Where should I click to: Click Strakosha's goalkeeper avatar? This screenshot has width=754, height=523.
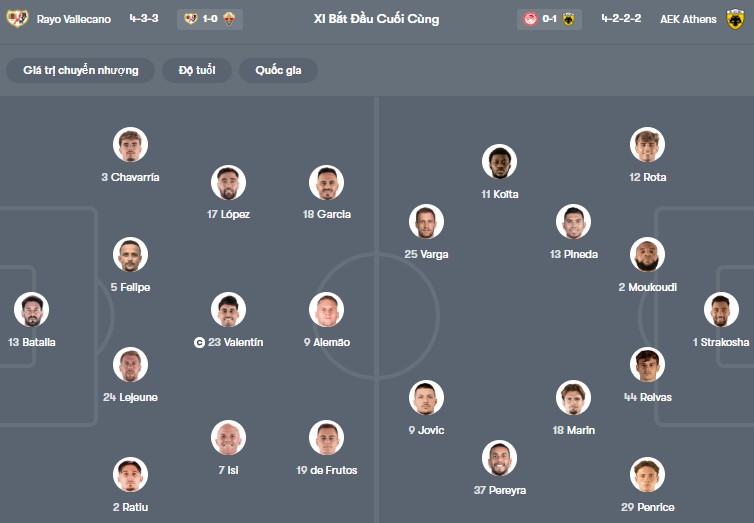click(720, 310)
